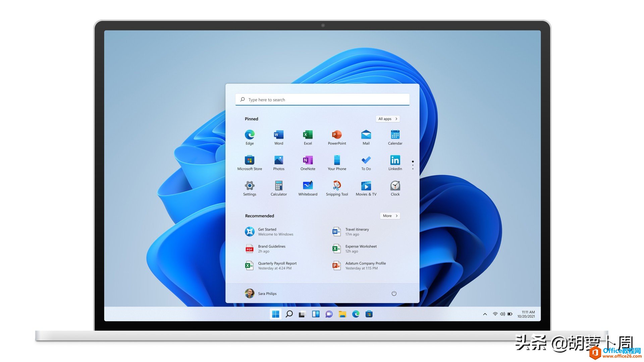This screenshot has width=644, height=362.
Task: Open Sara Philips account menu
Action: 262,293
